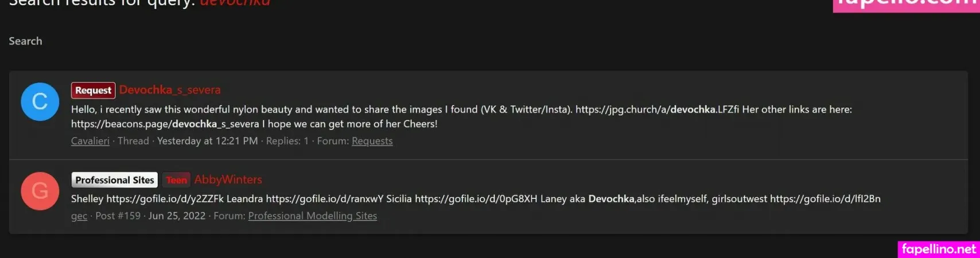Click the blue "C" user avatar

coord(40,102)
